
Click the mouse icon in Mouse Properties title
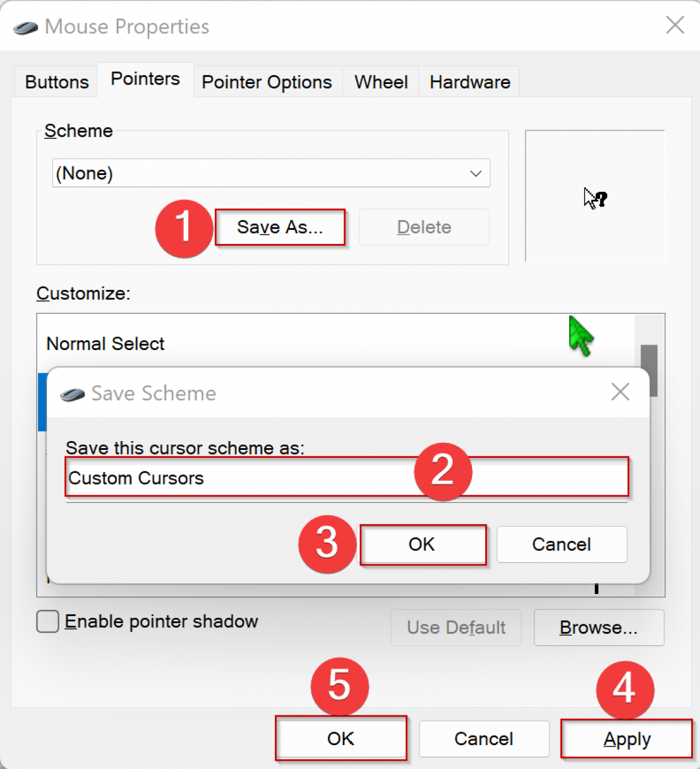[25, 27]
